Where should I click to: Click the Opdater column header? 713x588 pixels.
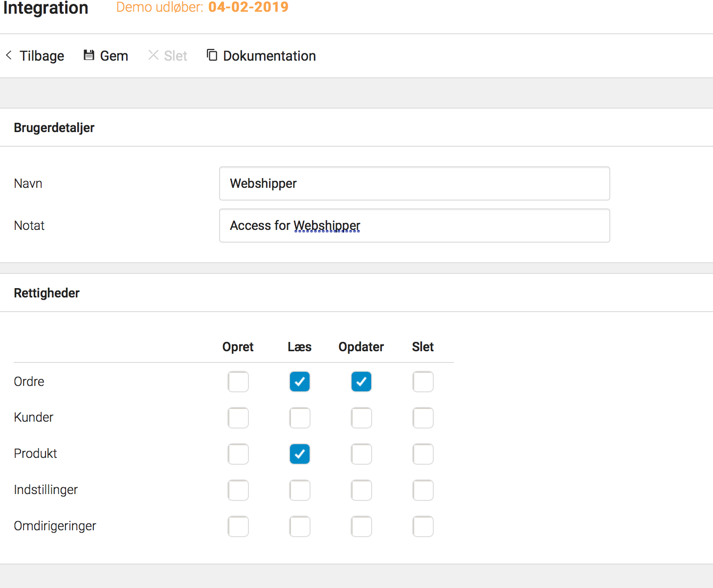(x=361, y=347)
